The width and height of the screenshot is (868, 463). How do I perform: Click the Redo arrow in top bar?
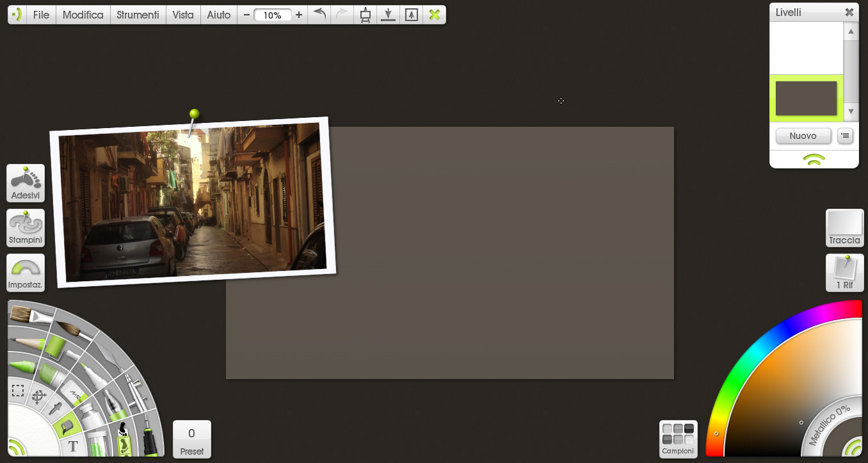click(x=342, y=15)
